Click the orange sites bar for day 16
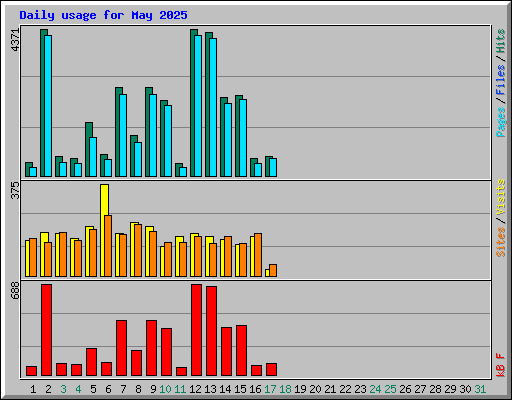This screenshot has width=512, height=400. (258, 255)
